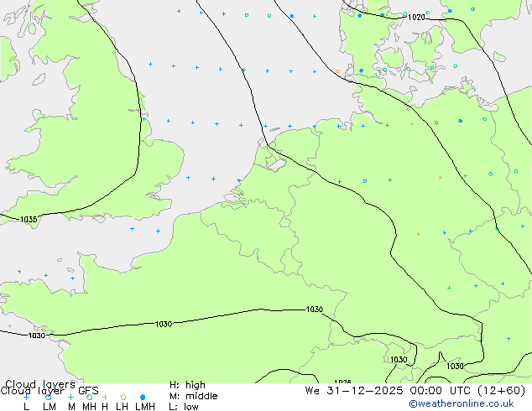This screenshot has height=411, width=532.
Task: Click the 'M: middle' legend text
Action: click(193, 396)
